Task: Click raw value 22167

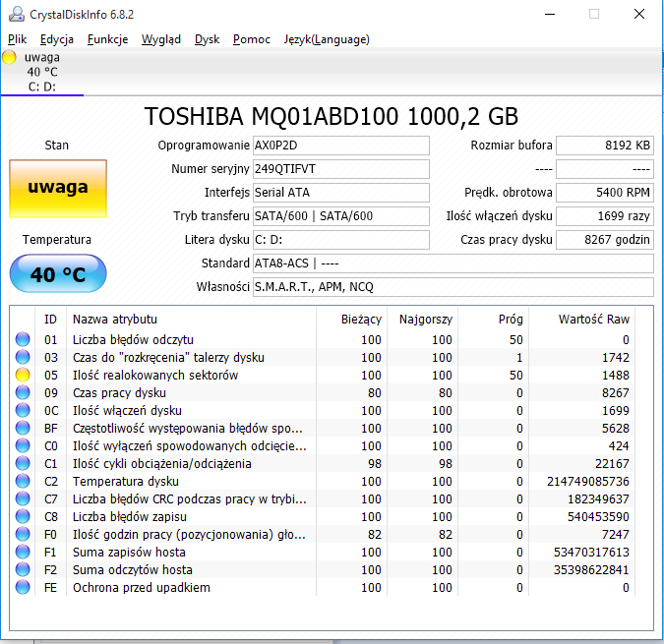Action: click(612, 464)
